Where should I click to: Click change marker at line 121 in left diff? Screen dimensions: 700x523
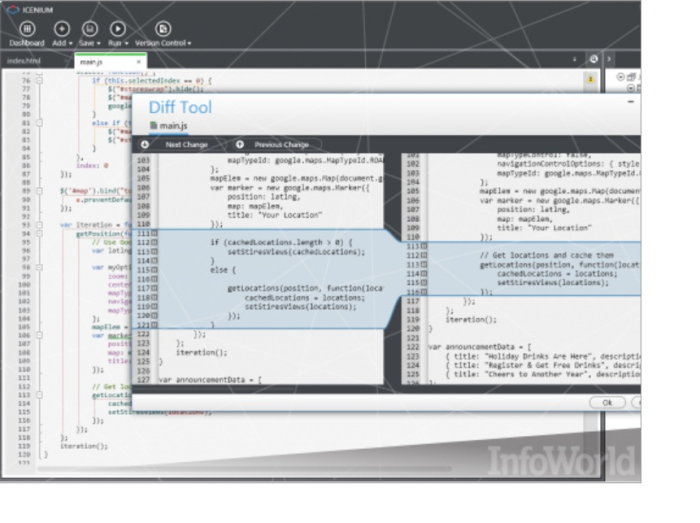click(x=154, y=325)
